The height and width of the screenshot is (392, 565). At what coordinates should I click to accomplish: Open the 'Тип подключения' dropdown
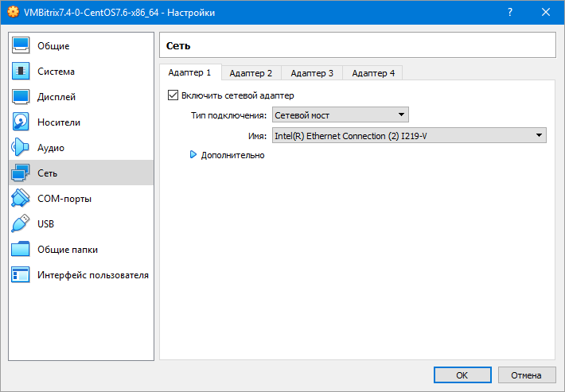click(340, 115)
